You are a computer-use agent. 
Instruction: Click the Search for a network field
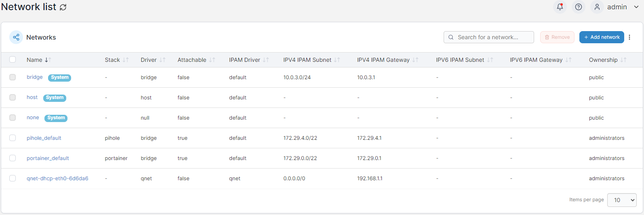coord(489,37)
